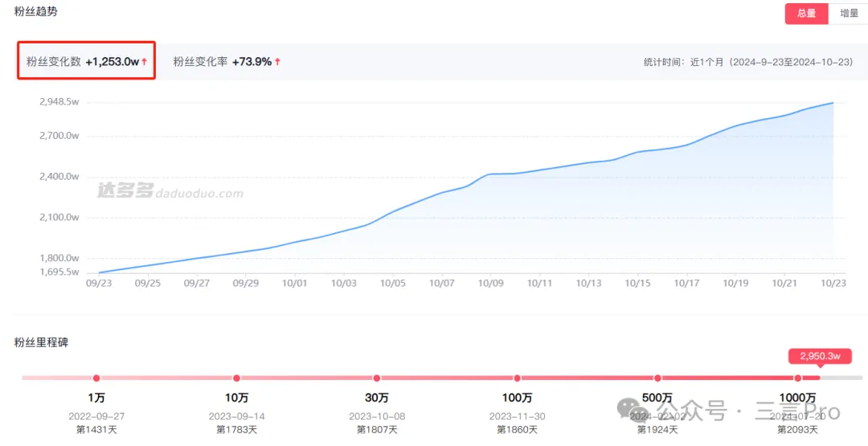Click the 达多多 watermark logo on chart
868x446 pixels.
[125, 191]
